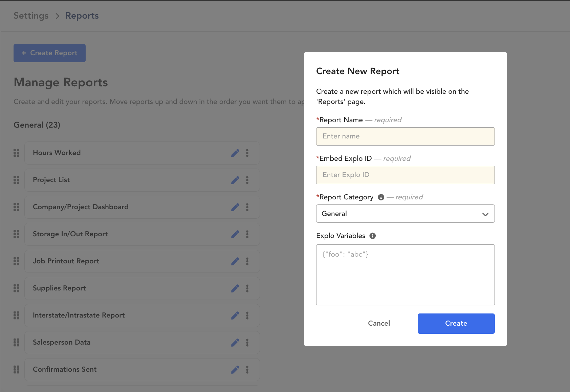Select the Hours Worked report name
This screenshot has width=570, height=392.
tap(57, 153)
